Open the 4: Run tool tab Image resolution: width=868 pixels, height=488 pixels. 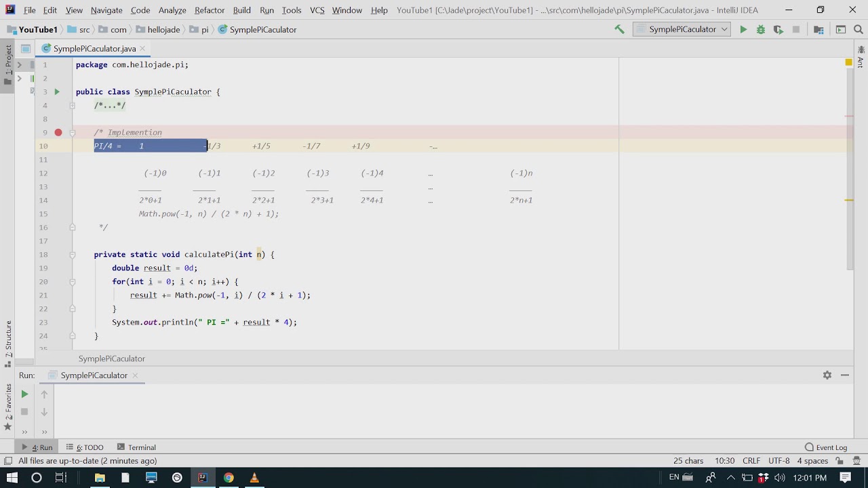coord(37,447)
